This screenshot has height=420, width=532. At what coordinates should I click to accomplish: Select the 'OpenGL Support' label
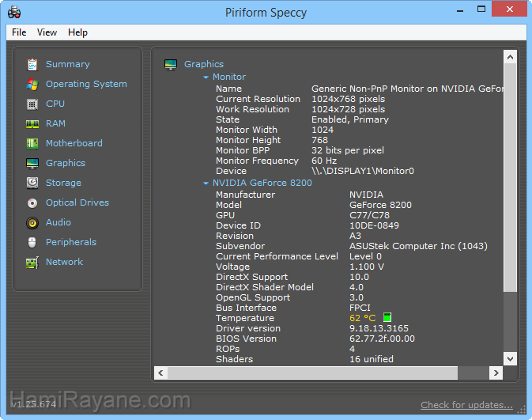[253, 297]
